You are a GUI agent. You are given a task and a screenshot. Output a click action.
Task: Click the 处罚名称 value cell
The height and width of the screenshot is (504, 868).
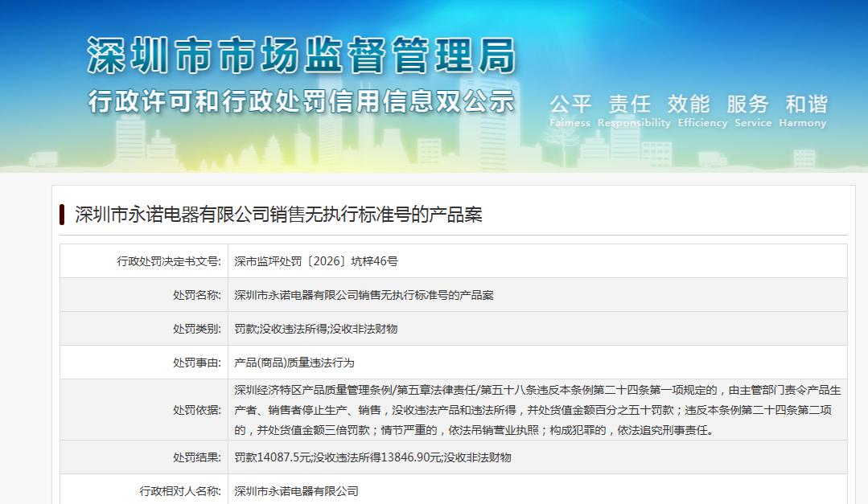point(537,295)
